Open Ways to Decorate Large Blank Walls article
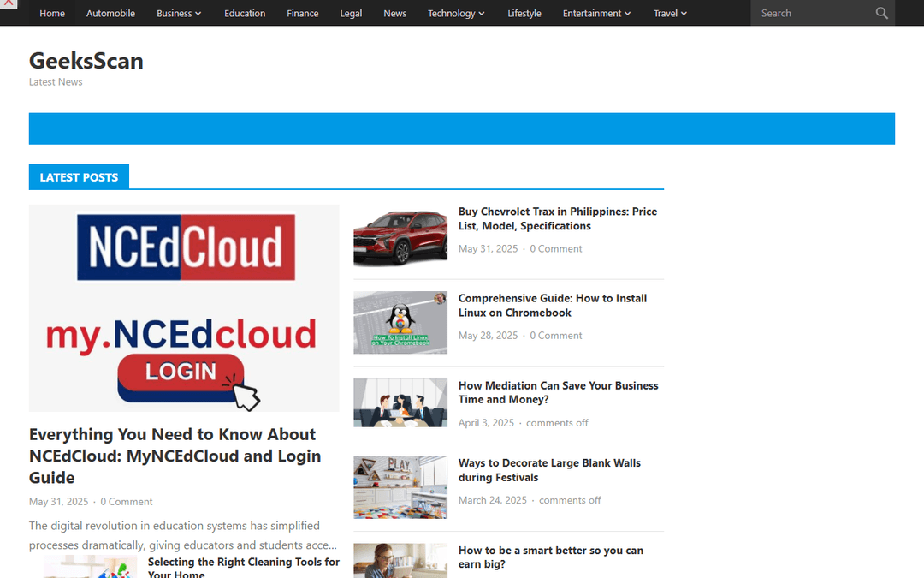Screen dimensions: 924x578 click(549, 470)
